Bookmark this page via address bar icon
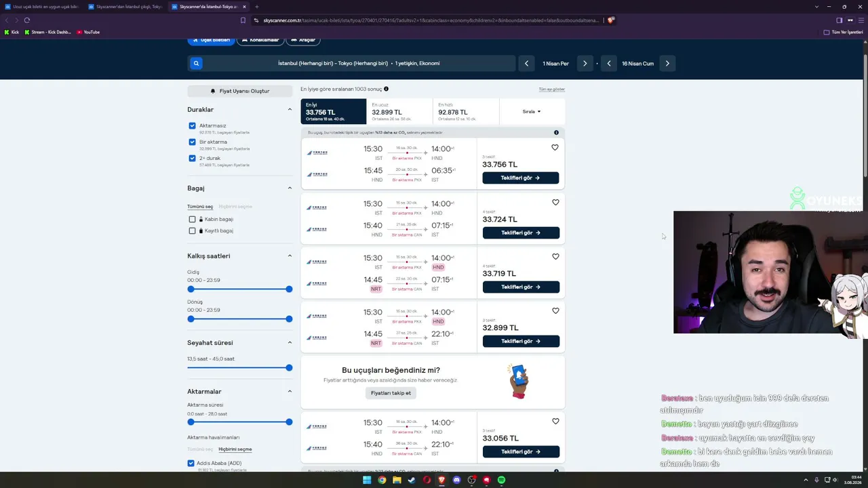 (x=243, y=20)
